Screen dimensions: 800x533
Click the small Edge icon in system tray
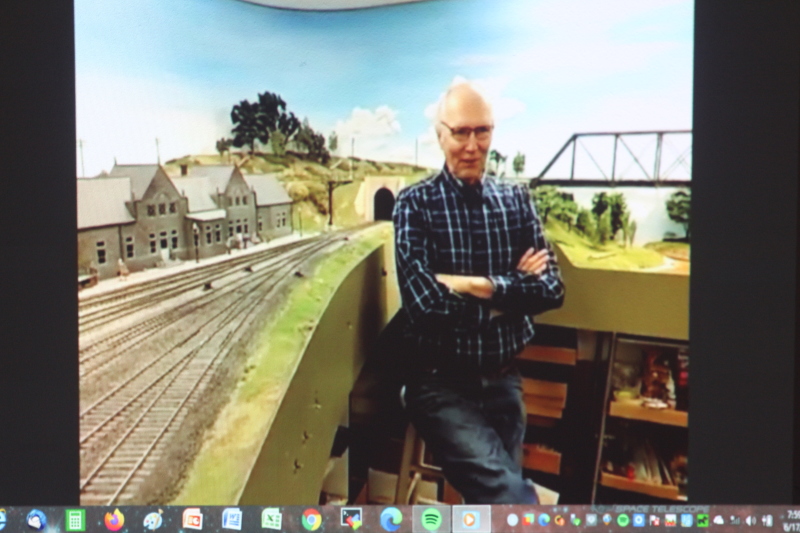[544, 520]
